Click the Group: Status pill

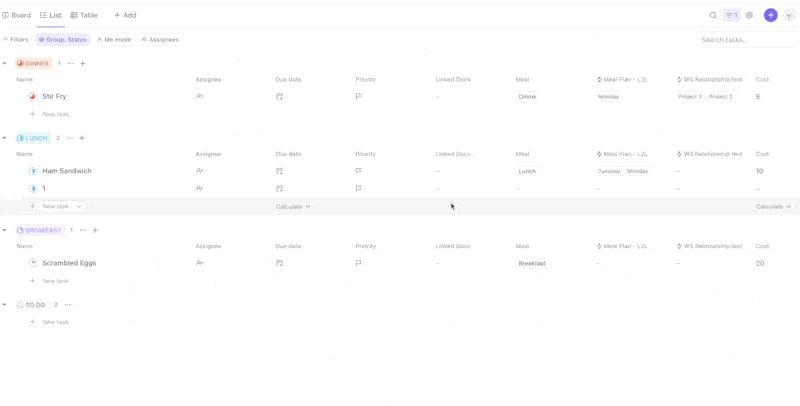tap(63, 39)
